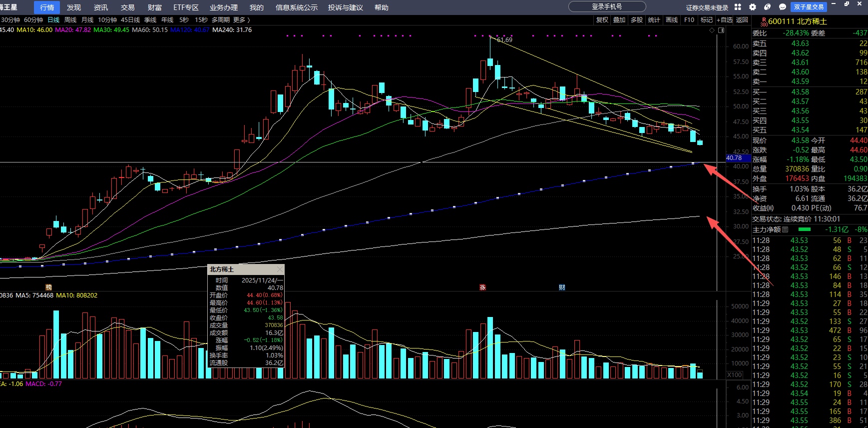The width and height of the screenshot is (868, 428).
Task: Click the 多股 toolbar button
Action: click(x=637, y=20)
